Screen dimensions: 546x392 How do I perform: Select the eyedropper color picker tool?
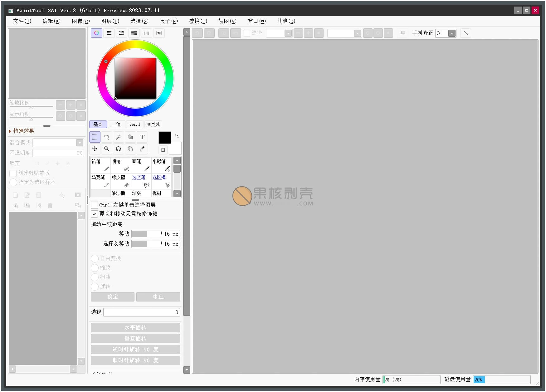point(142,149)
